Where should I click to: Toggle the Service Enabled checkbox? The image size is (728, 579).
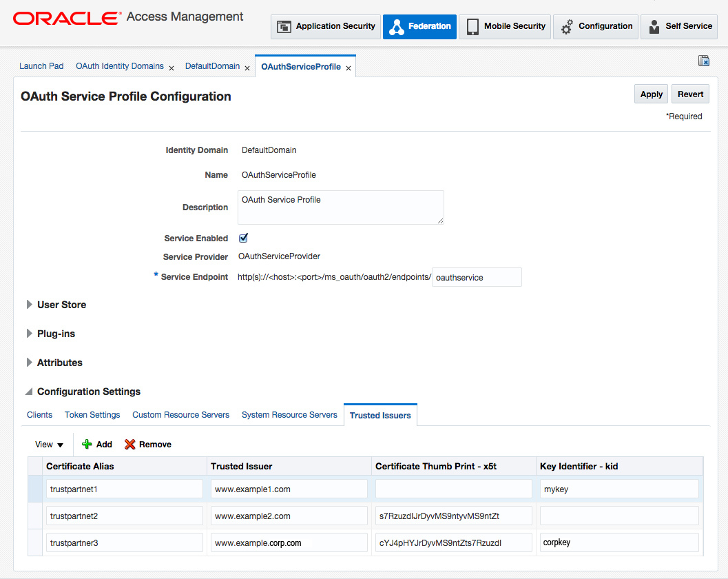click(x=243, y=238)
